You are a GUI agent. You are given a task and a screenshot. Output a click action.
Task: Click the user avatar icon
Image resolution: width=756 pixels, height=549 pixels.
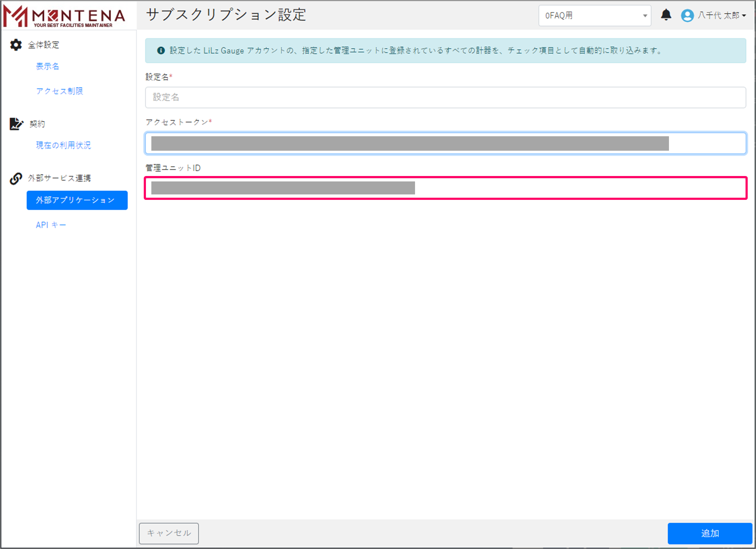click(x=687, y=16)
